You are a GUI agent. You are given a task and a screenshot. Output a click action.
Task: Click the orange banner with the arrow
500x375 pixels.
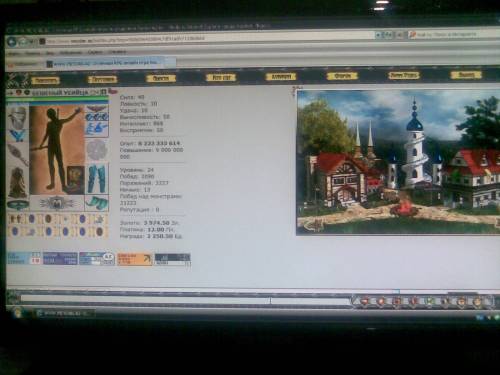tap(135, 259)
